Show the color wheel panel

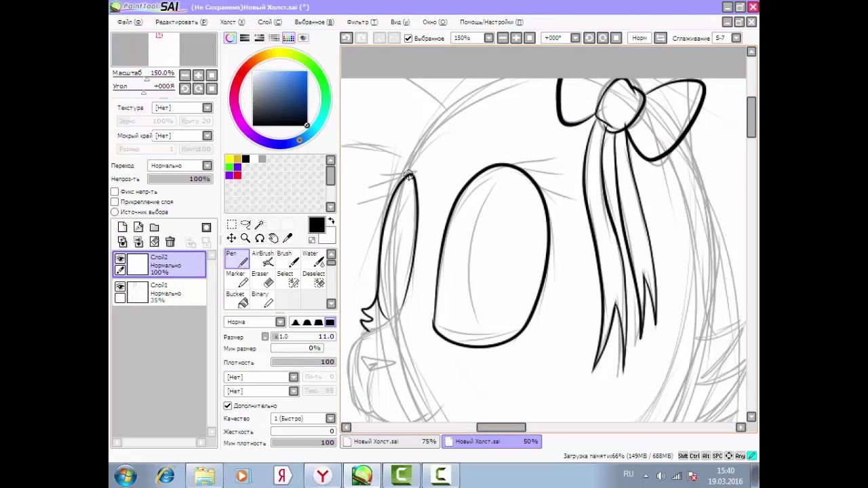(x=231, y=38)
